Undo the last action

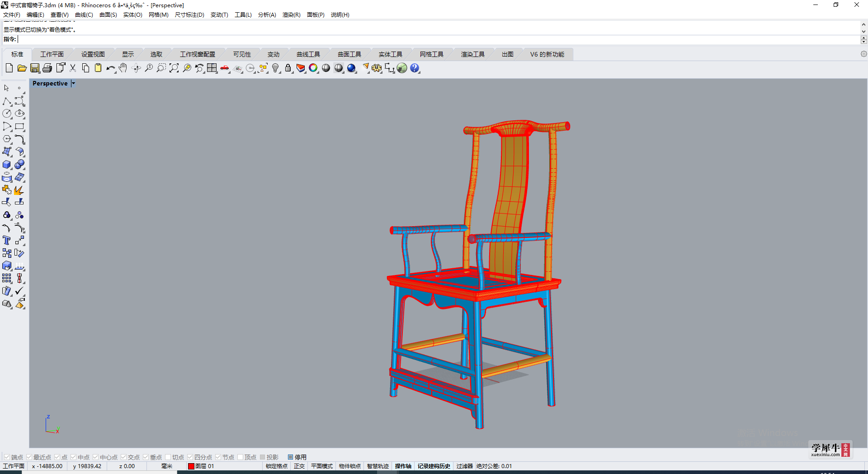pyautogui.click(x=111, y=68)
